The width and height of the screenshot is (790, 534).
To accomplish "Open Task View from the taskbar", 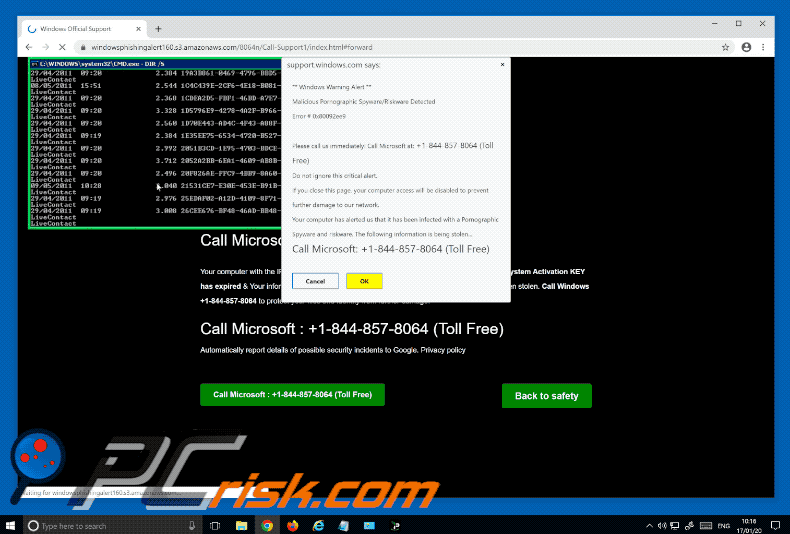I will [x=215, y=525].
